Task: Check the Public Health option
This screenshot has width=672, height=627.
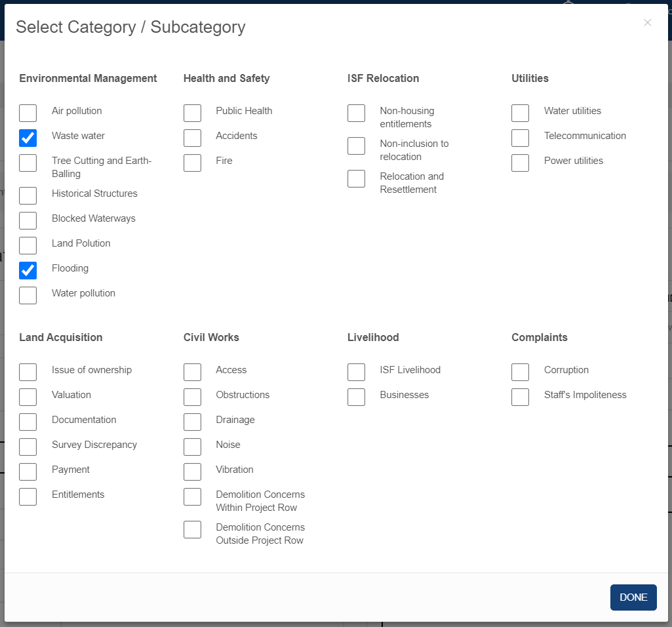Action: [192, 113]
